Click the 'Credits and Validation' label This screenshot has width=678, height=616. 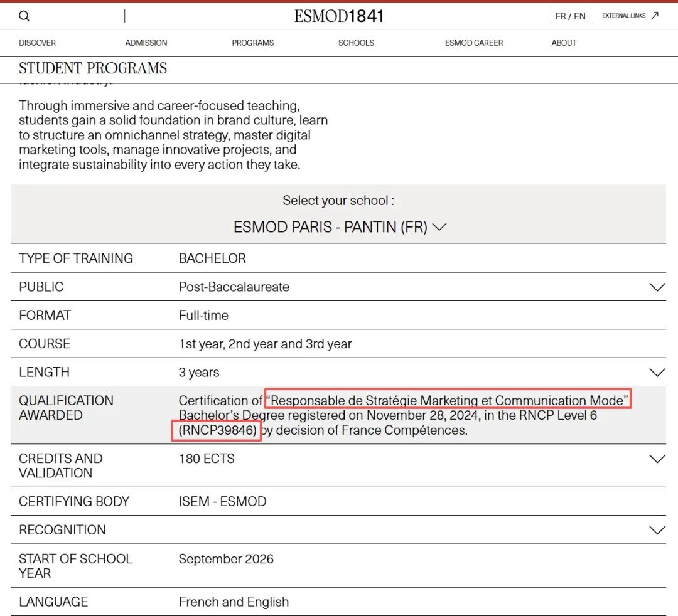tap(60, 465)
